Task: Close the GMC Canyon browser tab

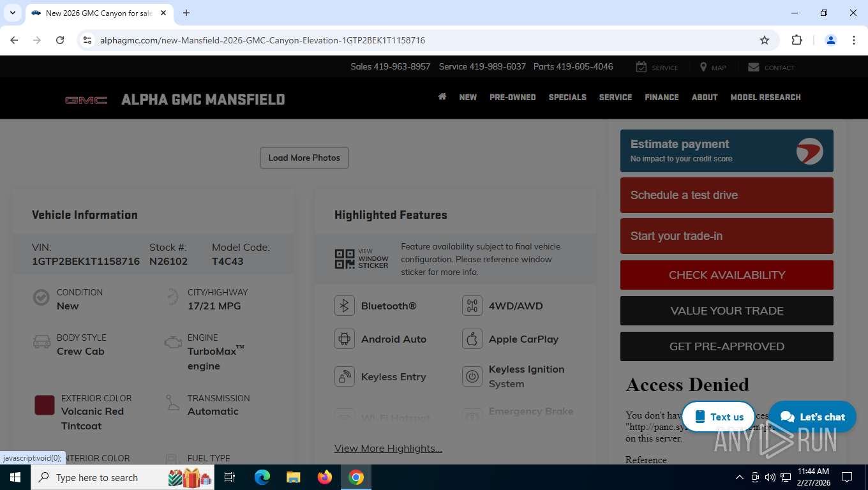Action: tap(163, 13)
